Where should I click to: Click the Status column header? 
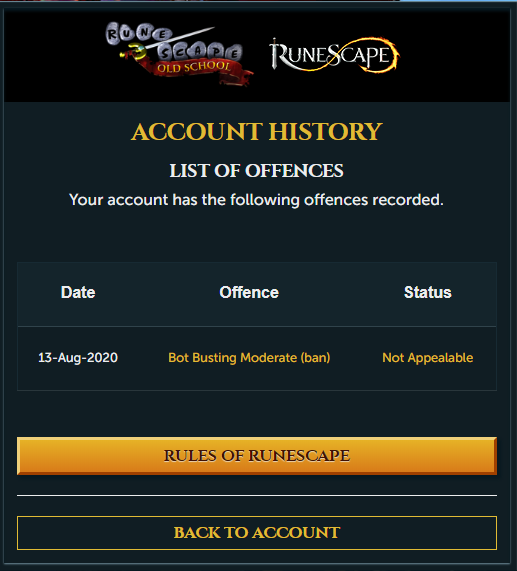click(x=427, y=292)
